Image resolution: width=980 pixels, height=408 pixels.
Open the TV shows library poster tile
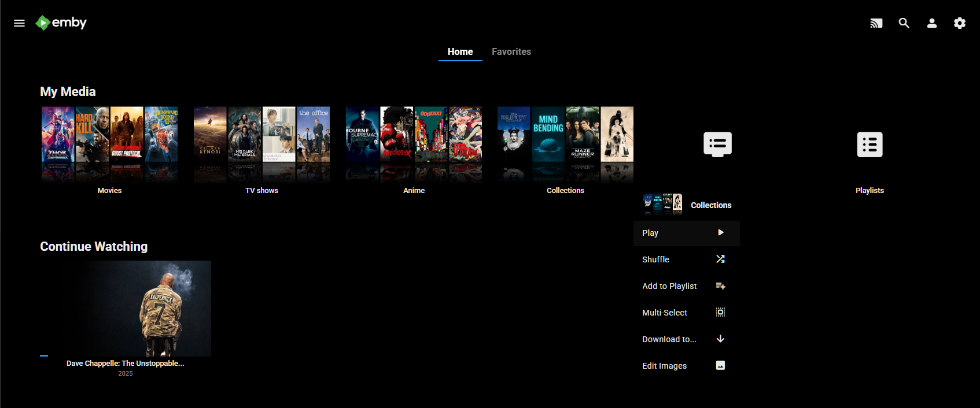click(261, 144)
